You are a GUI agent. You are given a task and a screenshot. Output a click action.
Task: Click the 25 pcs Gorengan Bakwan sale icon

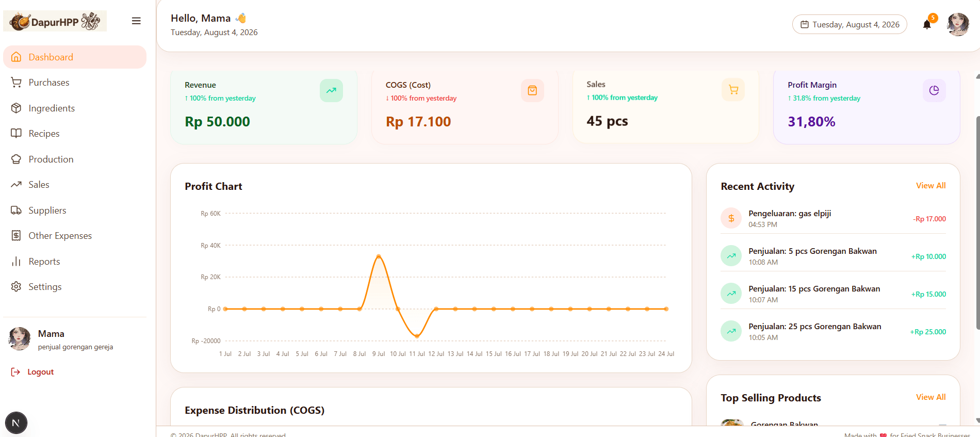point(731,331)
